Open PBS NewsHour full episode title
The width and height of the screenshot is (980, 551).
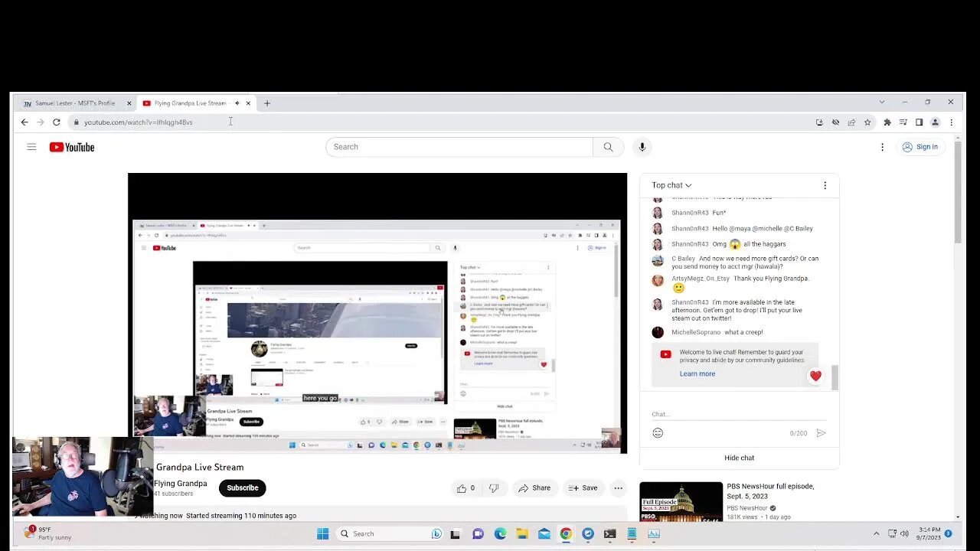[770, 491]
